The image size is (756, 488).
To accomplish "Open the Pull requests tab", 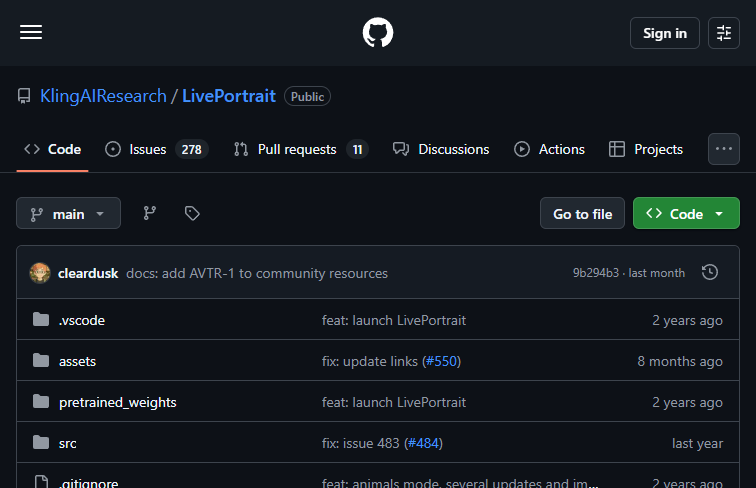I will click(301, 149).
